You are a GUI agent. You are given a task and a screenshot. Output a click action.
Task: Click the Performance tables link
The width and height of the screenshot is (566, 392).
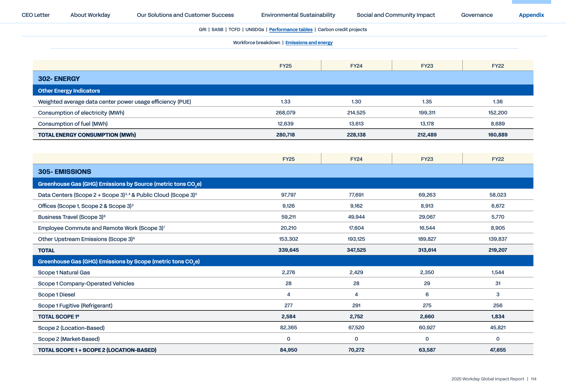pyautogui.click(x=291, y=29)
